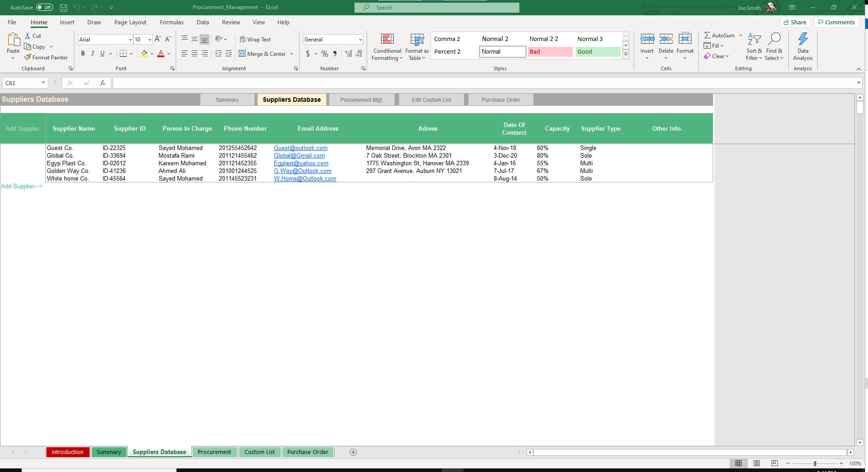Toggle align text right

point(205,54)
